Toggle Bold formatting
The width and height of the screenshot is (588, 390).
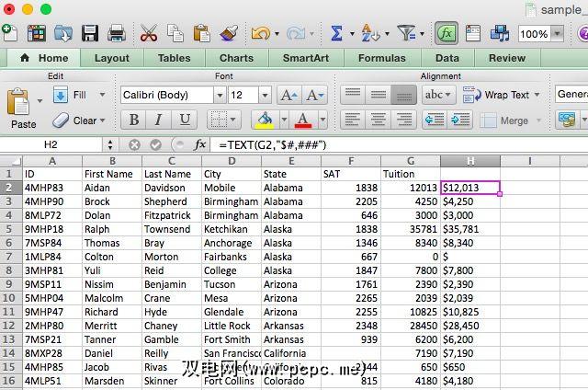[x=134, y=120]
